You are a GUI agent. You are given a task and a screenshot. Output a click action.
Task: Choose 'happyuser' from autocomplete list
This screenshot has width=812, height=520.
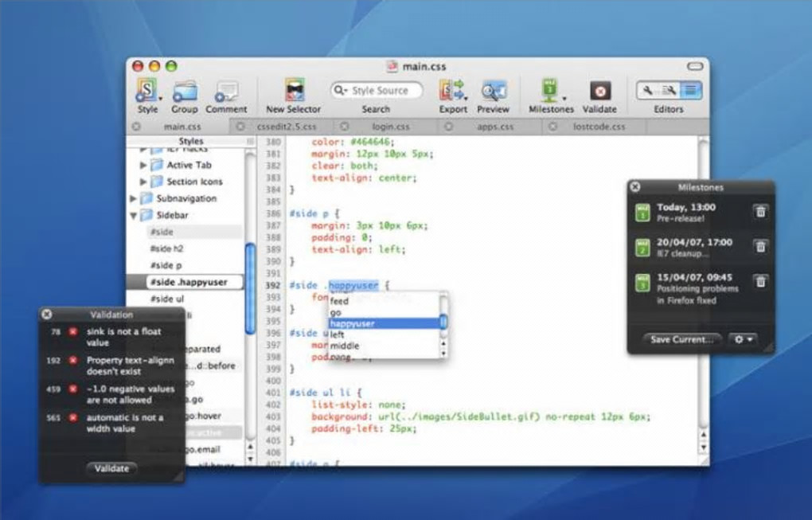pos(384,323)
